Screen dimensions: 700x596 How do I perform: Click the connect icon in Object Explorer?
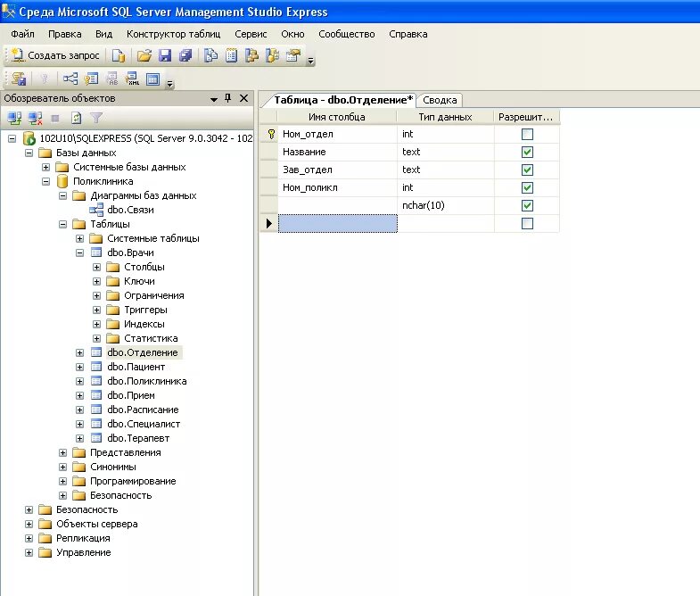point(15,118)
